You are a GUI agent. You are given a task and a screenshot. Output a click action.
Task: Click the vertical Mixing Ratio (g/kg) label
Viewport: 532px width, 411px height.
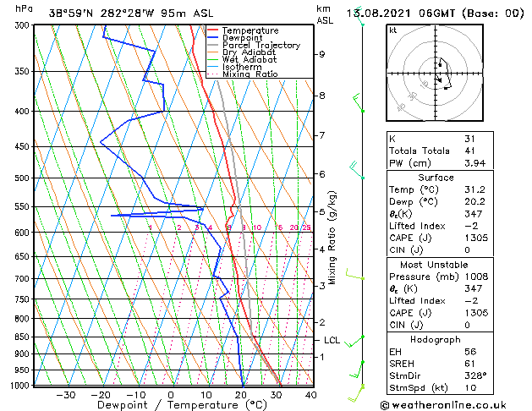pos(332,238)
